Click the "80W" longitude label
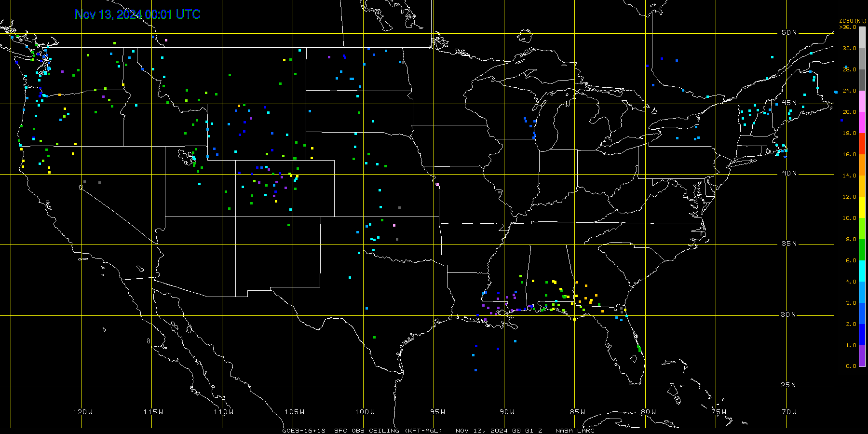 [x=649, y=412]
